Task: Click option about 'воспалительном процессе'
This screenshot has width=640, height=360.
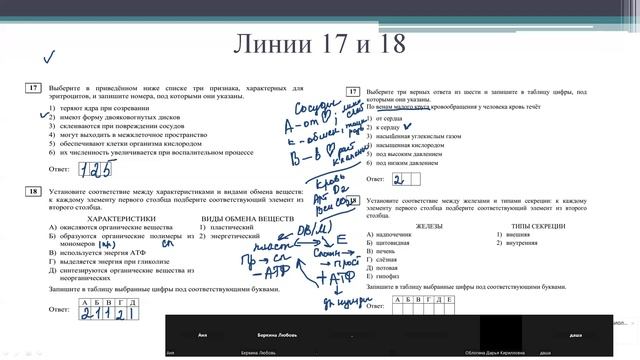Action: 157,153
